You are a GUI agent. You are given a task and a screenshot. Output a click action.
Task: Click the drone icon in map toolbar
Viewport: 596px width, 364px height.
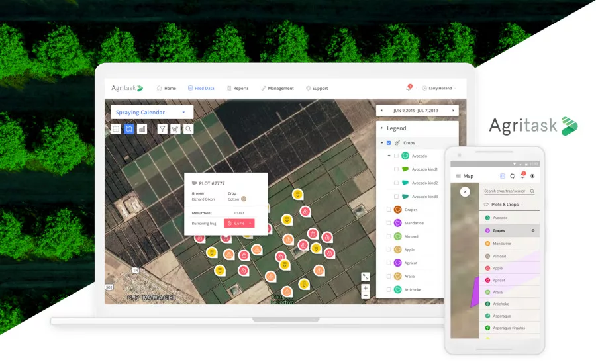175,129
